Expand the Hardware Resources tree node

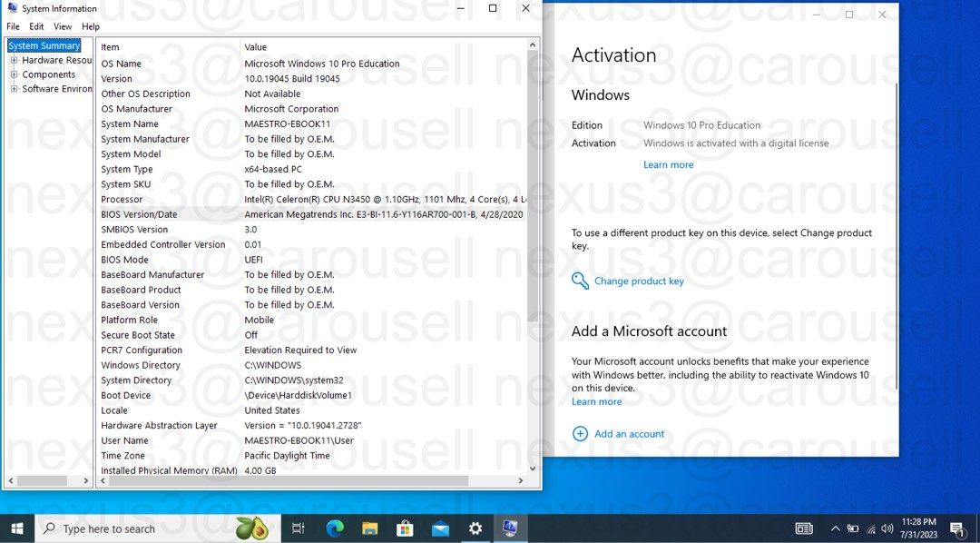coord(14,60)
